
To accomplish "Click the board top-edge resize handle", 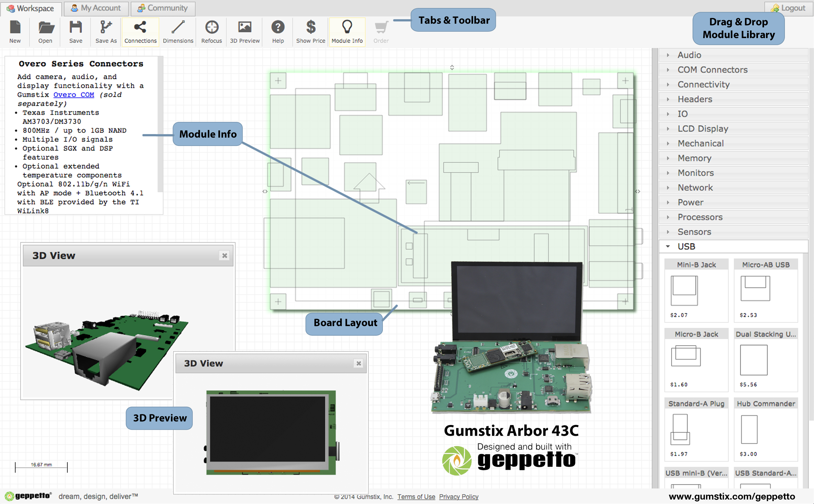I will (x=452, y=67).
